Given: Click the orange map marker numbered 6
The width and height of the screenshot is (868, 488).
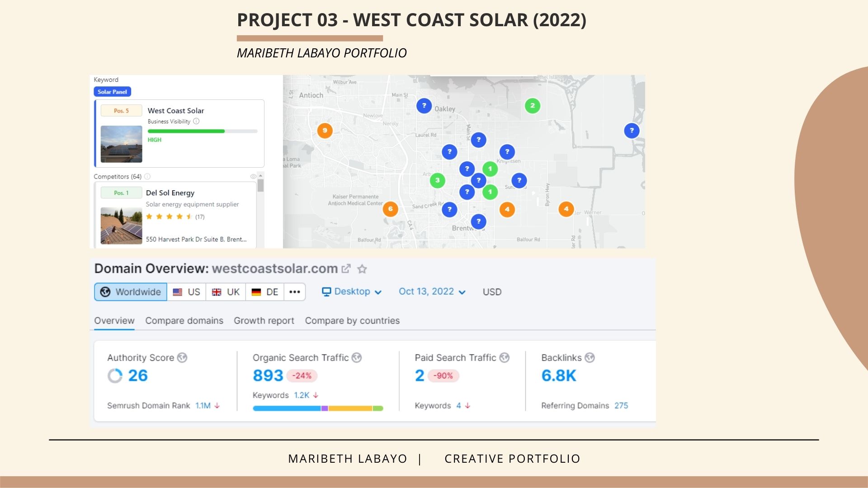Looking at the screenshot, I should point(391,209).
